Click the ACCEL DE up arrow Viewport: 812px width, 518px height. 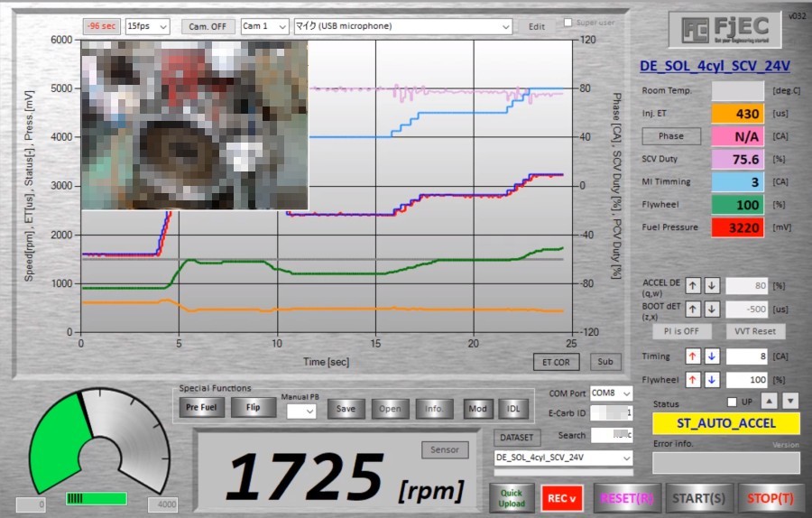coord(693,286)
